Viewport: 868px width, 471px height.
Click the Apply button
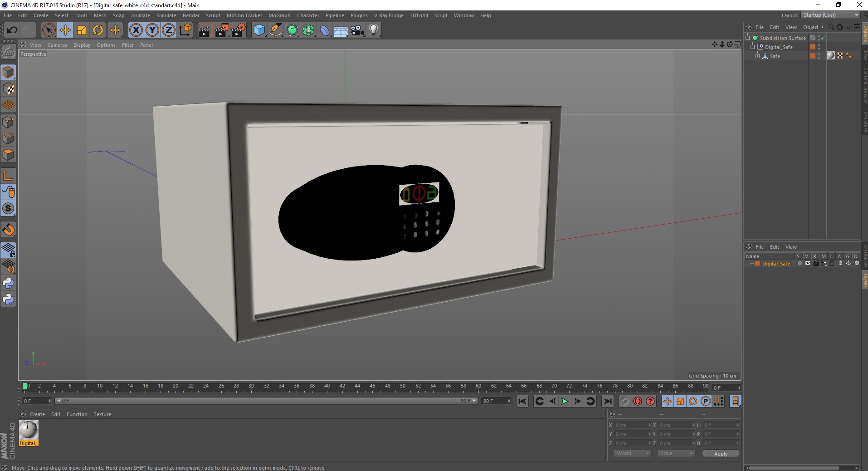point(721,454)
